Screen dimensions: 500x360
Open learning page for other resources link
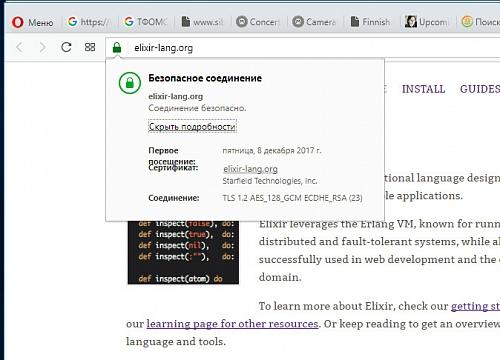tap(232, 324)
